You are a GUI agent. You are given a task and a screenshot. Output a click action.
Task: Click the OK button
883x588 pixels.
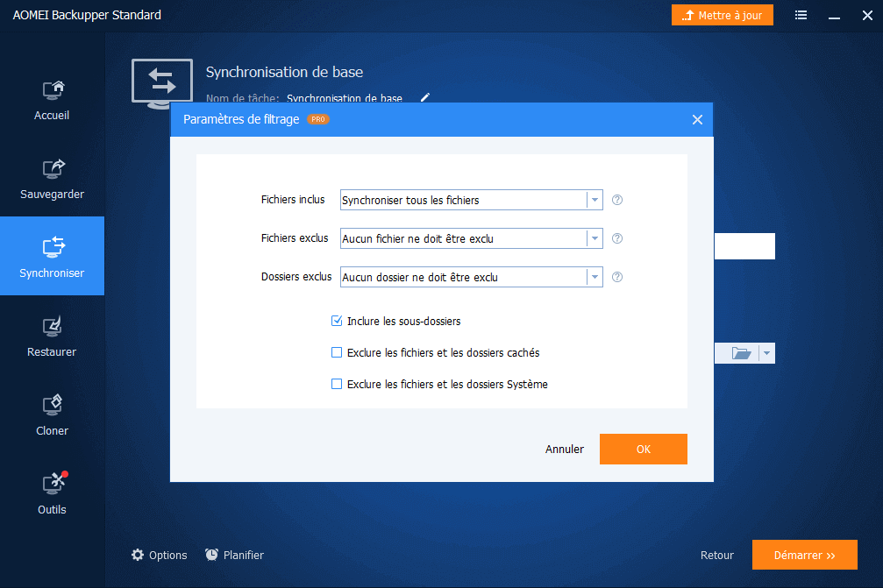(643, 449)
